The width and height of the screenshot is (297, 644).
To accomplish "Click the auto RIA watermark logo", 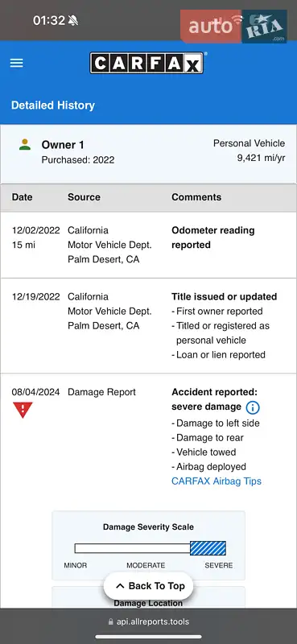I will click(233, 27).
